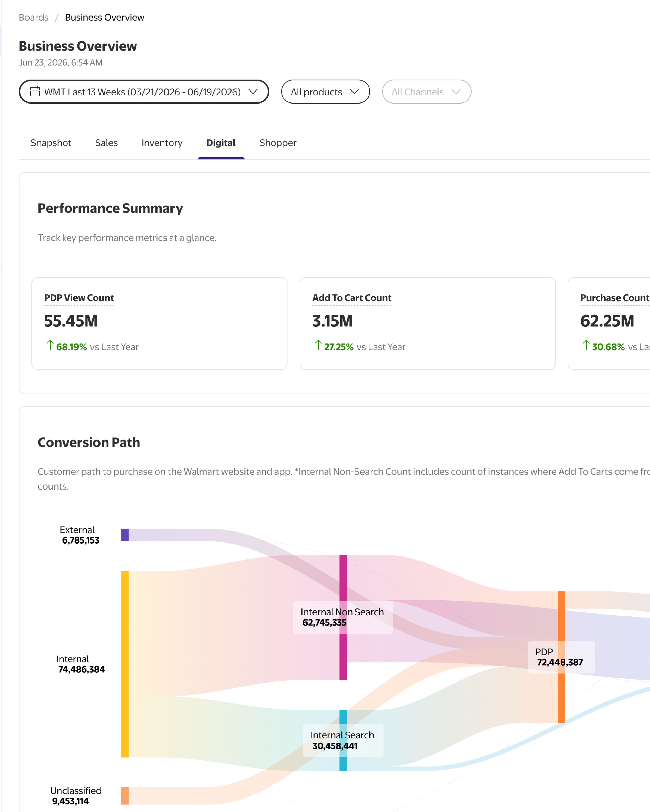
Task: Click the magenta Internal Non Search node
Action: tap(343, 617)
